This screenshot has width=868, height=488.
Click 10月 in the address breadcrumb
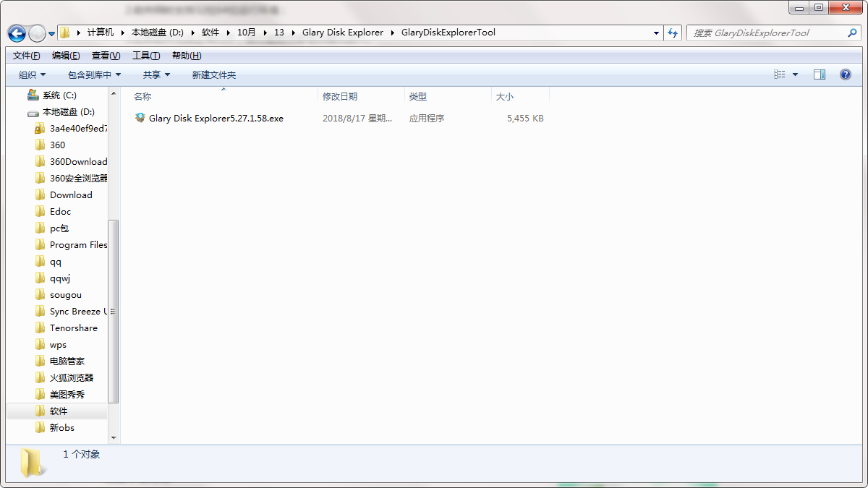pyautogui.click(x=246, y=33)
